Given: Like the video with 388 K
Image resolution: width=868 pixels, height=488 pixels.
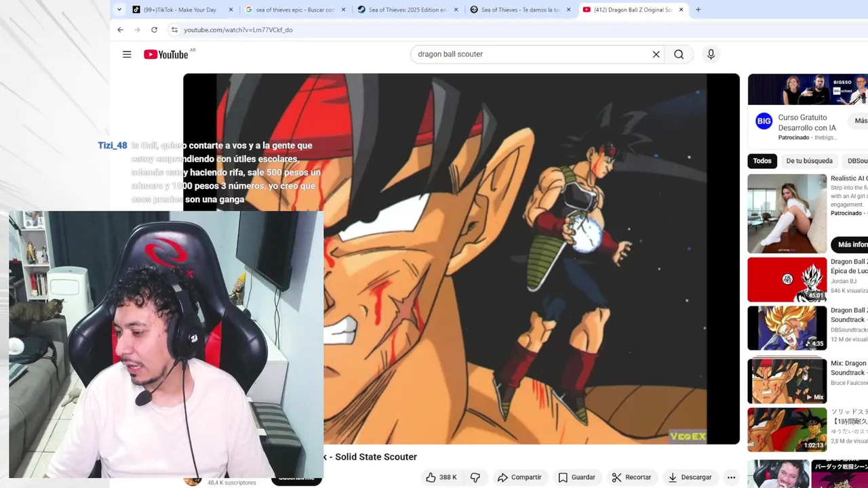Looking at the screenshot, I should point(441,477).
